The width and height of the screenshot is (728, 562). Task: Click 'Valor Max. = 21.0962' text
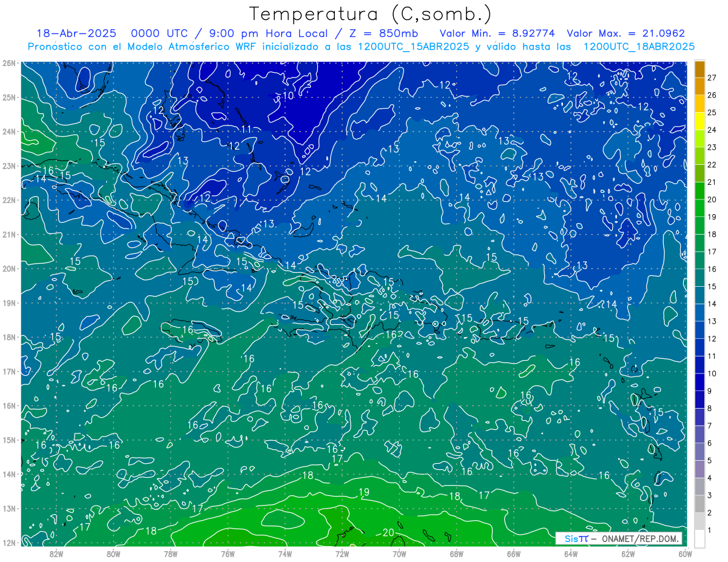[626, 33]
